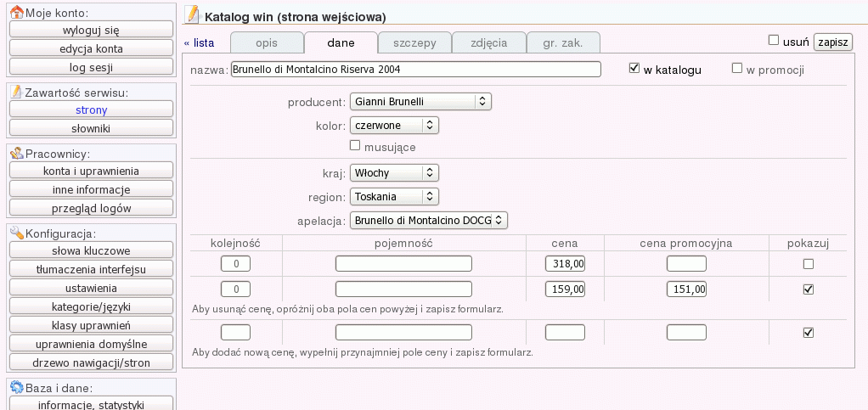
Task: Expand the apelacja dropdown list
Action: 429,221
